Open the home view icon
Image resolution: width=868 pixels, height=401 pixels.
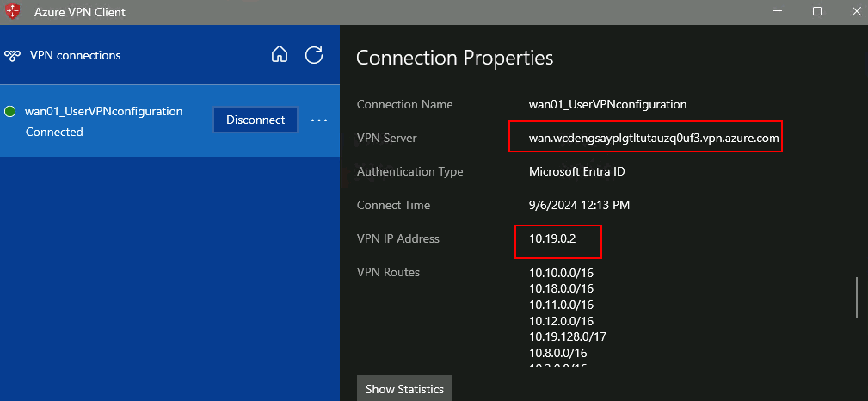[280, 54]
